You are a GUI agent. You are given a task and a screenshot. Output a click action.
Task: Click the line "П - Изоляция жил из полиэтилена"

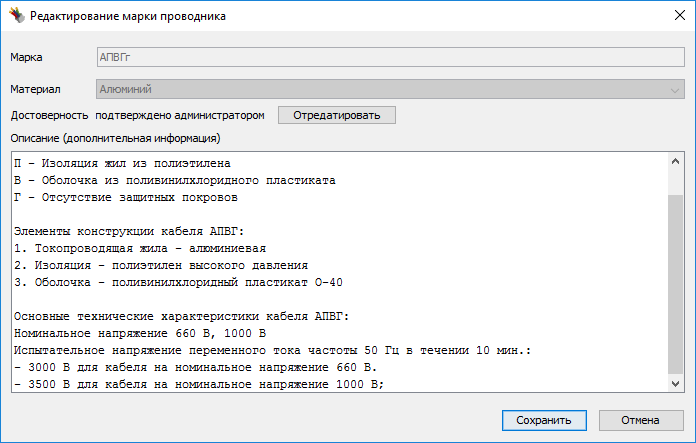click(x=122, y=164)
